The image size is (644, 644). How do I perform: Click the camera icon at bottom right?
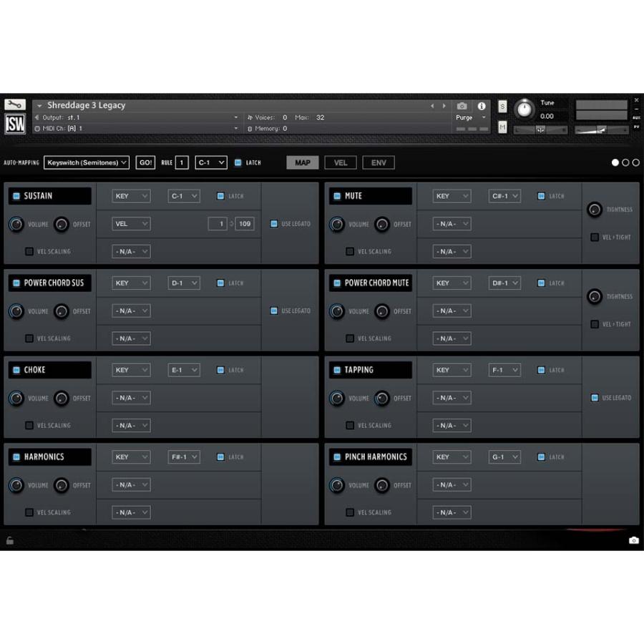click(x=634, y=540)
